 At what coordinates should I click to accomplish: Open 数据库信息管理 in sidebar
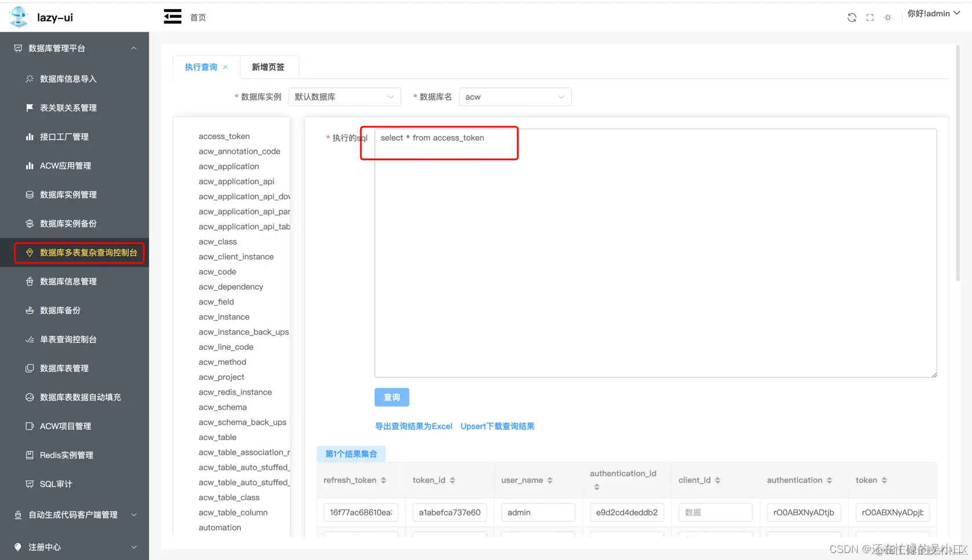click(x=68, y=281)
